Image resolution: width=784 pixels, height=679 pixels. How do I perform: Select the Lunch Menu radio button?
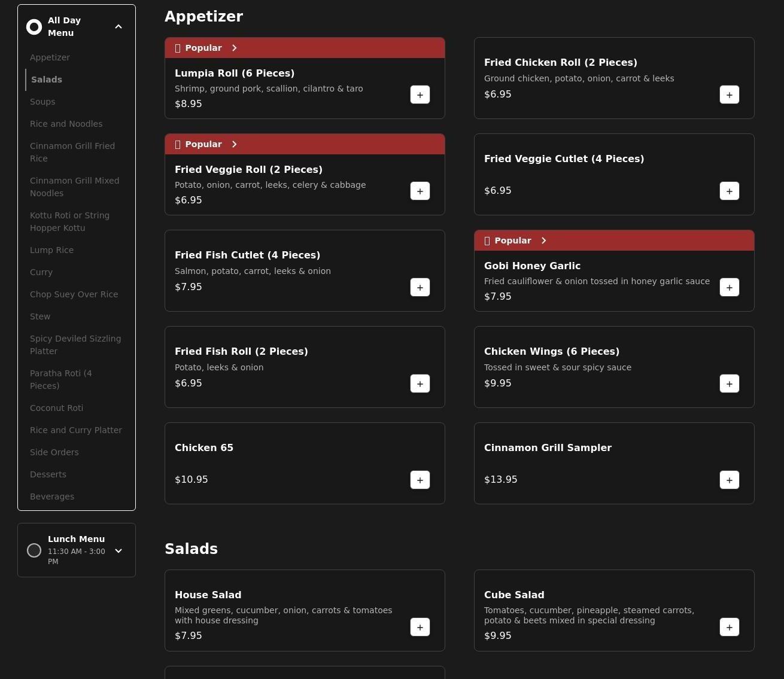34,550
